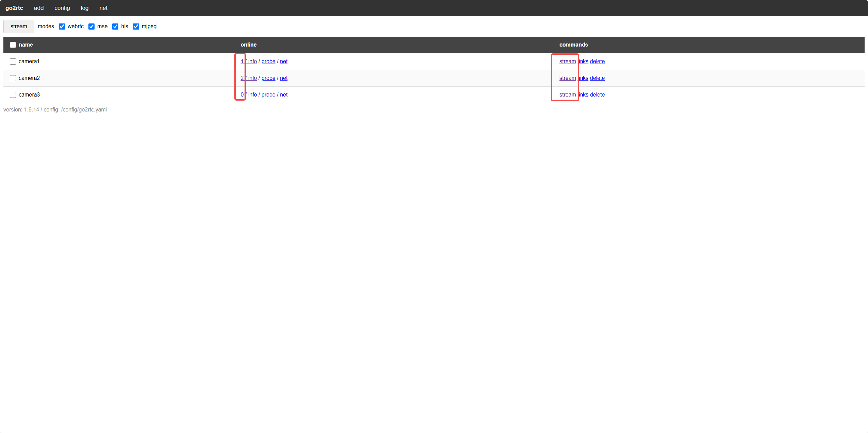This screenshot has height=433, width=868.
Task: Click the camera3 name text
Action: pos(29,95)
